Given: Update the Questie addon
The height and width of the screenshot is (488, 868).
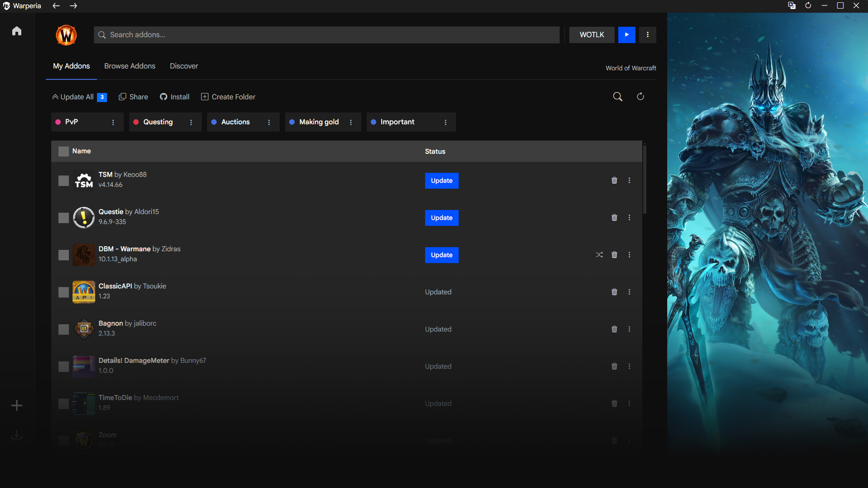Looking at the screenshot, I should (x=441, y=218).
